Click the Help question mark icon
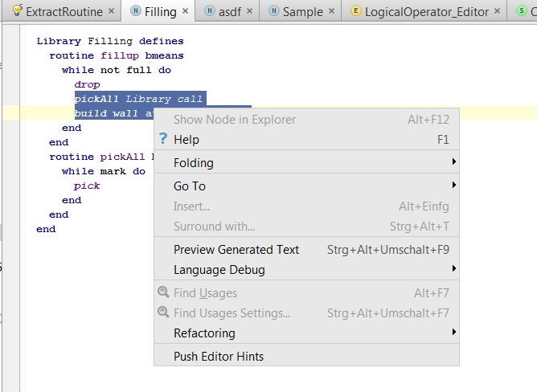The height and width of the screenshot is (392, 537). [163, 140]
